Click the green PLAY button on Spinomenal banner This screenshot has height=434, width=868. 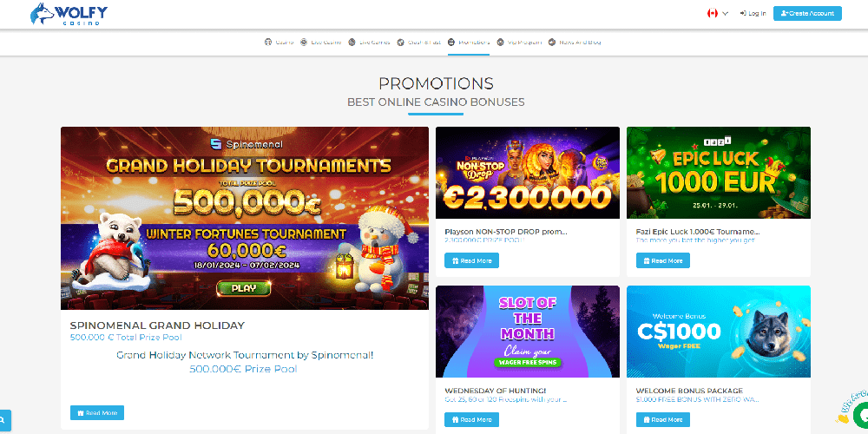[244, 288]
